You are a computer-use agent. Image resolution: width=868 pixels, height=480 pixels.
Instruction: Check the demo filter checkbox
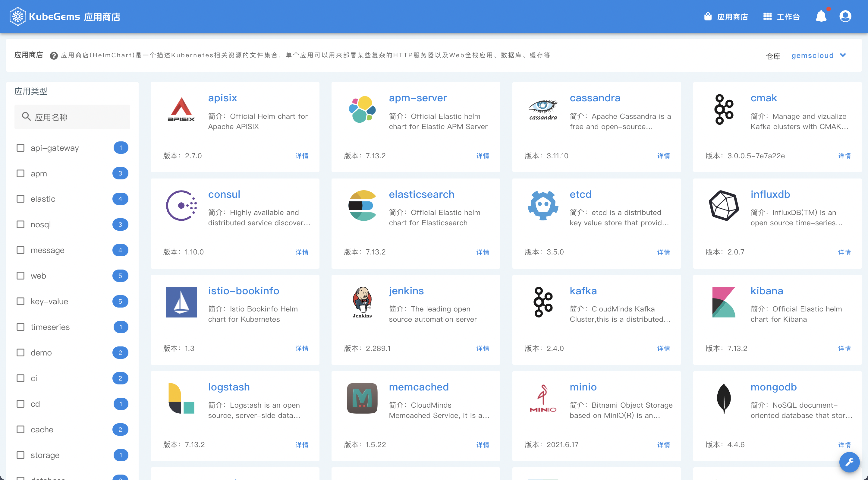click(x=20, y=352)
